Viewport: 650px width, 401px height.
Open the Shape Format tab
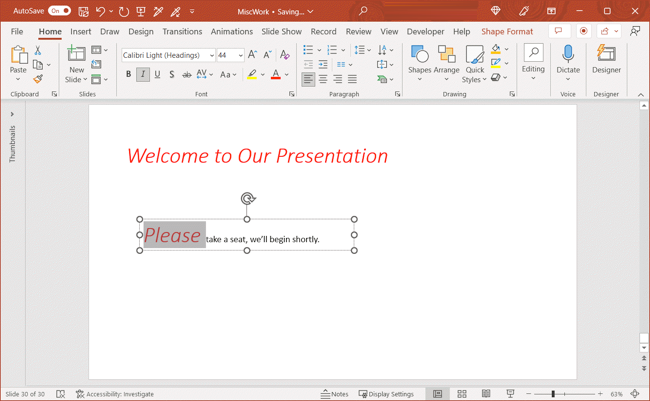[506, 32]
